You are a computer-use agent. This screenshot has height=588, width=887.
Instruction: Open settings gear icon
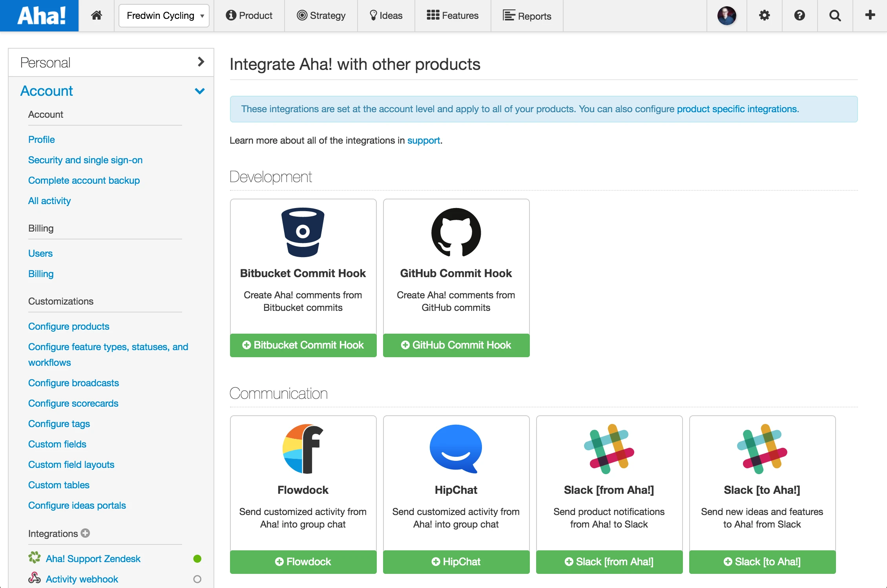[764, 16]
